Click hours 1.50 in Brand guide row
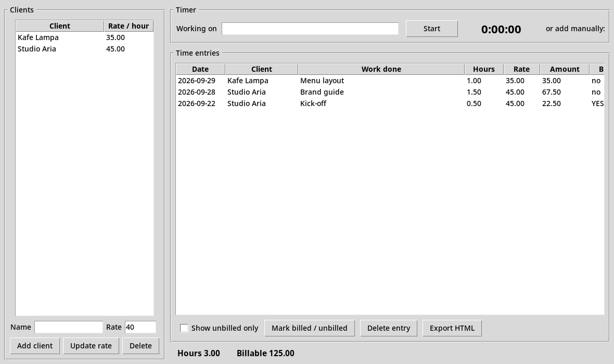The width and height of the screenshot is (614, 364). [474, 92]
